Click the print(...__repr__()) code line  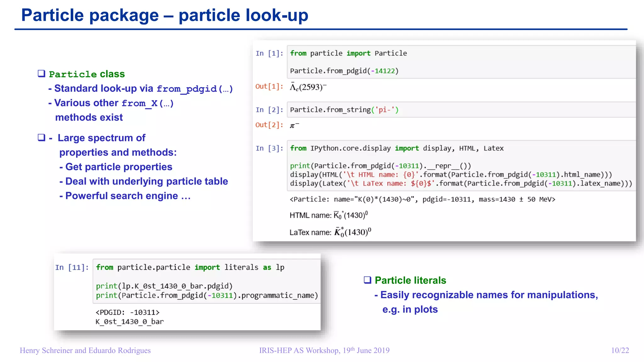[380, 166]
